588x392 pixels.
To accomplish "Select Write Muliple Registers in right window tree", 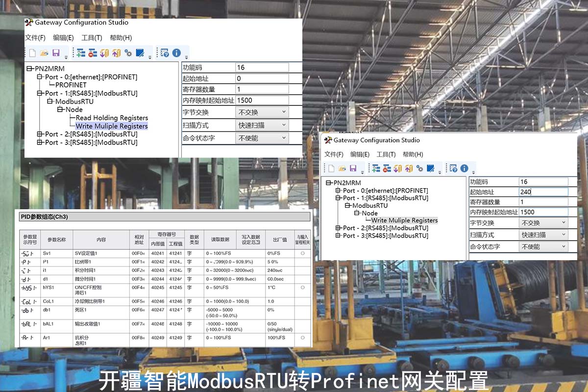I will coord(404,220).
